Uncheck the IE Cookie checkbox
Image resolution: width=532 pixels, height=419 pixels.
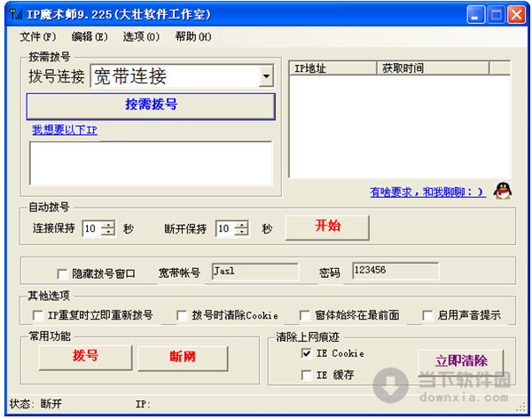[307, 353]
